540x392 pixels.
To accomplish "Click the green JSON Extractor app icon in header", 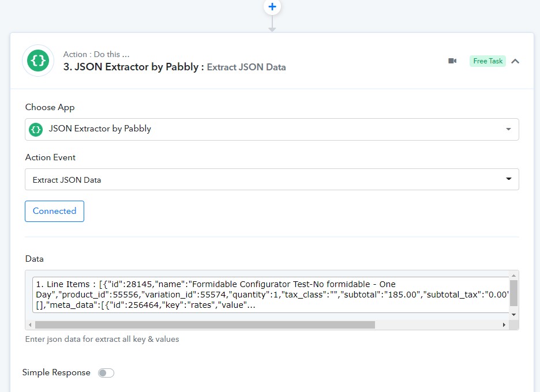I will pyautogui.click(x=38, y=61).
